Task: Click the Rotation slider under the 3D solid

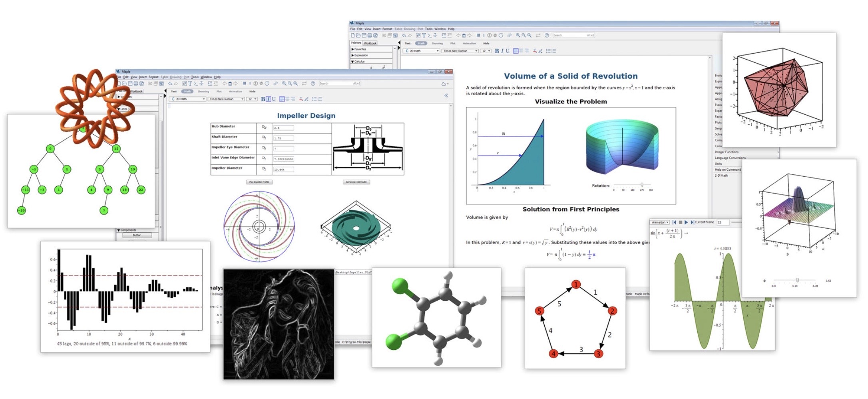Action: pyautogui.click(x=633, y=185)
